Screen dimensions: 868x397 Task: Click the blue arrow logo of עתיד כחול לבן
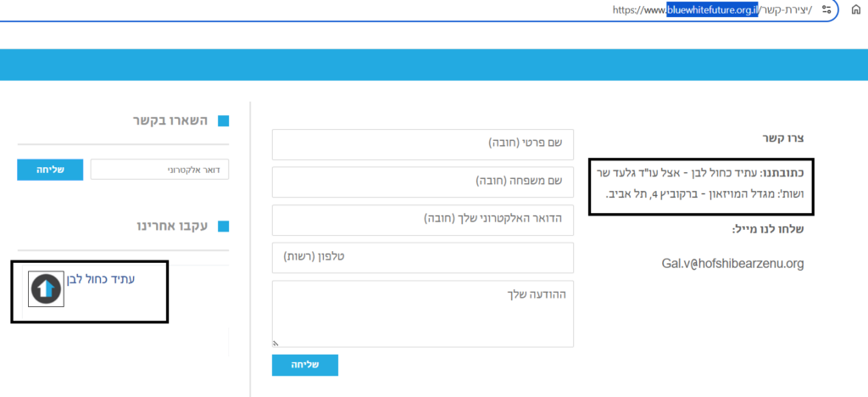click(x=47, y=289)
